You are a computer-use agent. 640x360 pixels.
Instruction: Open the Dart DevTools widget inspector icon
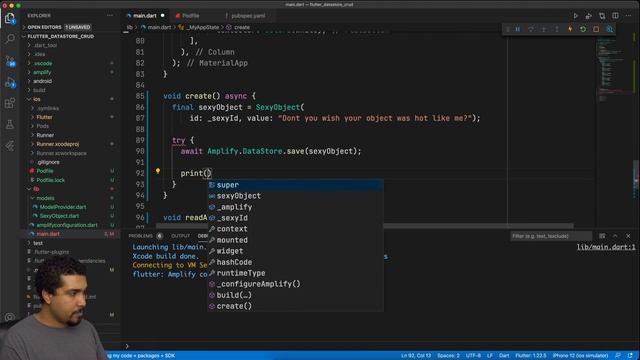click(x=609, y=29)
